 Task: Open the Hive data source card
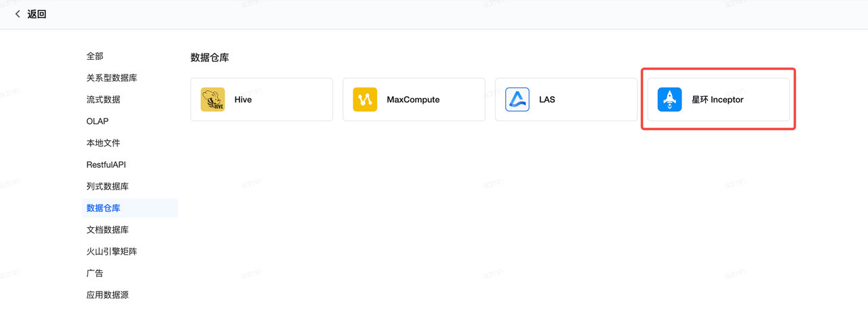tap(261, 100)
